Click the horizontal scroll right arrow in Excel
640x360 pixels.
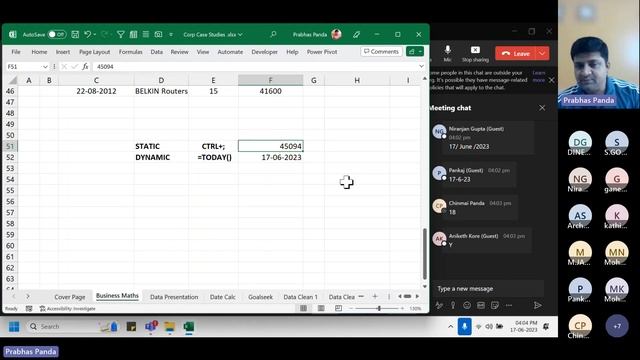pyautogui.click(x=417, y=296)
